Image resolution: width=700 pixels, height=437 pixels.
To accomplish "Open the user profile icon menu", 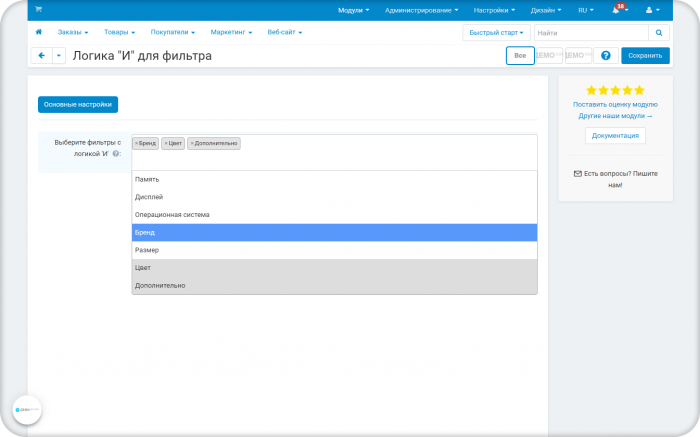I will (x=652, y=10).
